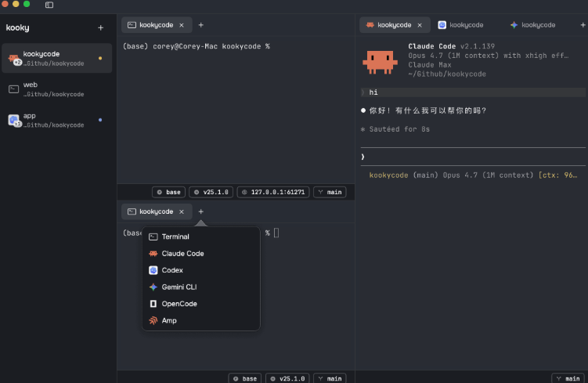Select the top-left kookycode terminal tab
The height and width of the screenshot is (383, 588).
[157, 25]
